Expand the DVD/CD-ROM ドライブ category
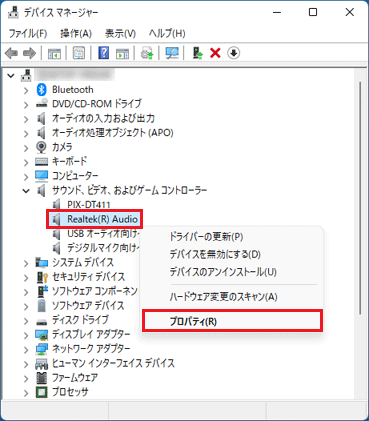 pos(26,104)
